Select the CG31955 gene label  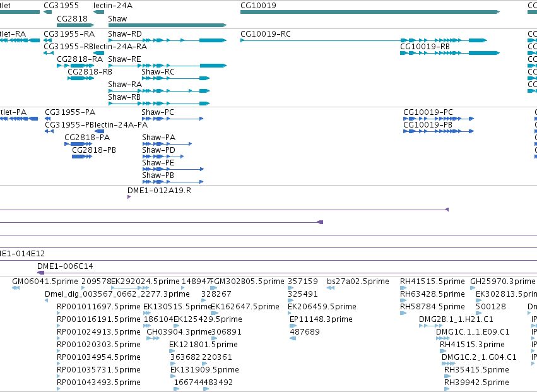(61, 6)
